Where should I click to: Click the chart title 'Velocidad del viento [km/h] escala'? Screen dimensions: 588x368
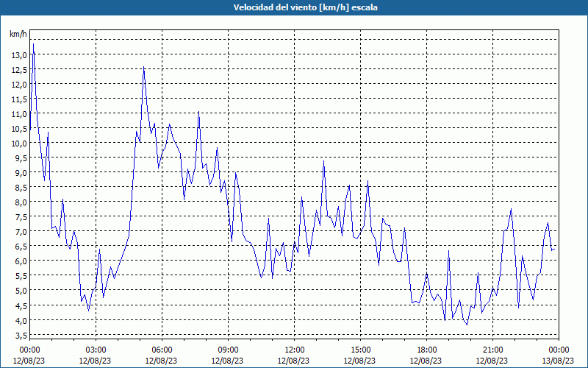pos(305,7)
